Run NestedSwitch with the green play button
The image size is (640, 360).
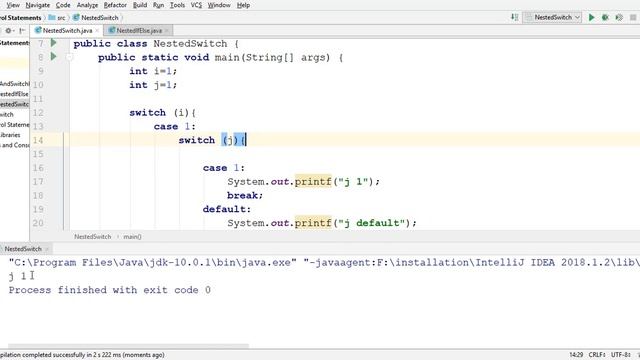point(591,17)
